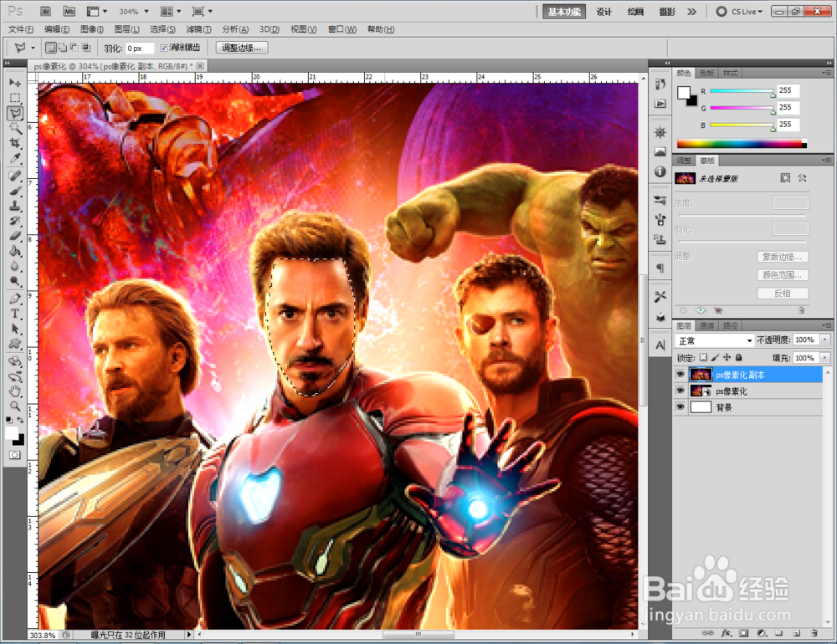Open the 窗口(W) menu
Viewport: 837px width, 644px height.
tap(342, 29)
